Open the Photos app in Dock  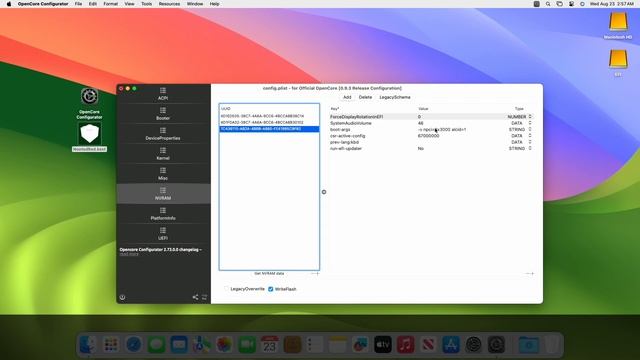coord(224,345)
